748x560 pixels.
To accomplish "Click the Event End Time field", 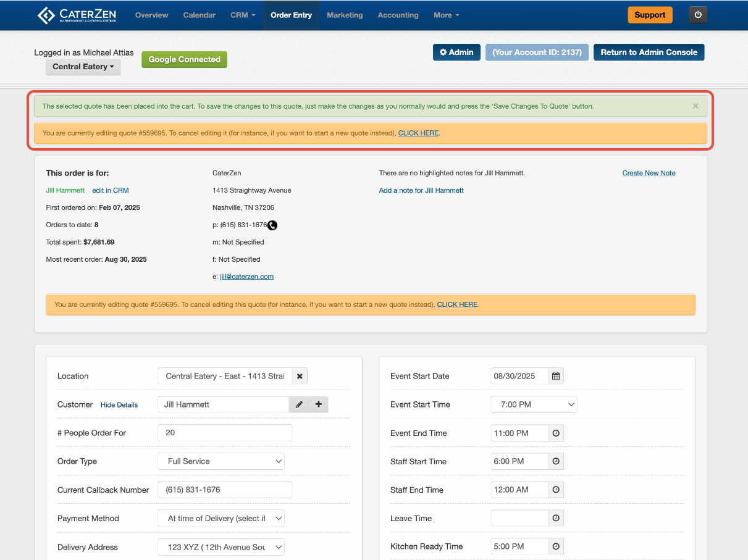I will (519, 433).
